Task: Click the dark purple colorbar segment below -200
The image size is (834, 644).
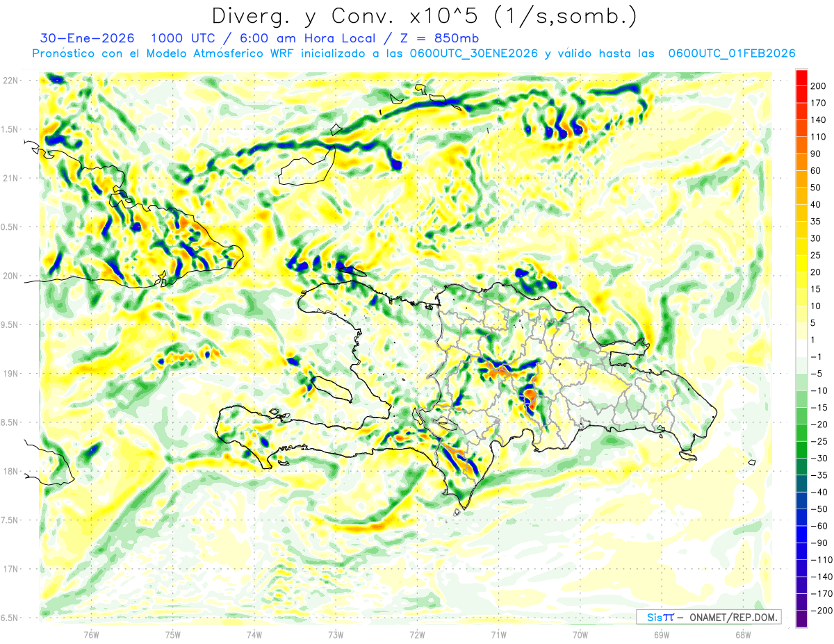Action: click(801, 619)
